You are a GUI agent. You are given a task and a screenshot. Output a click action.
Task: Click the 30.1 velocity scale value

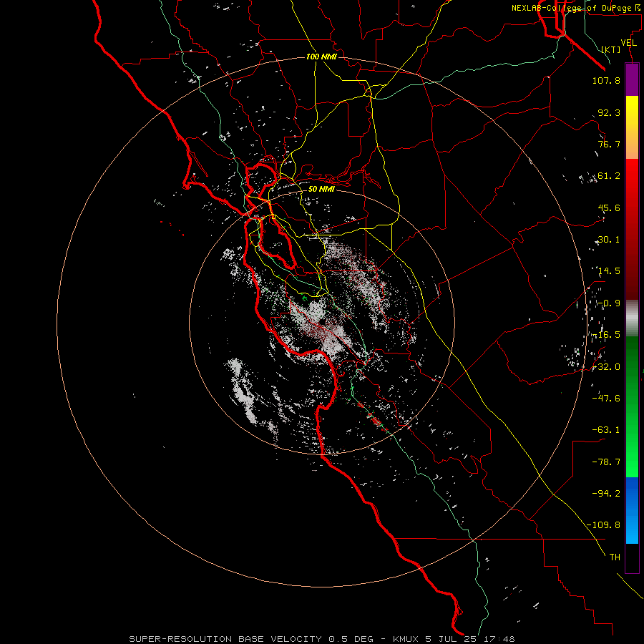pyautogui.click(x=609, y=240)
